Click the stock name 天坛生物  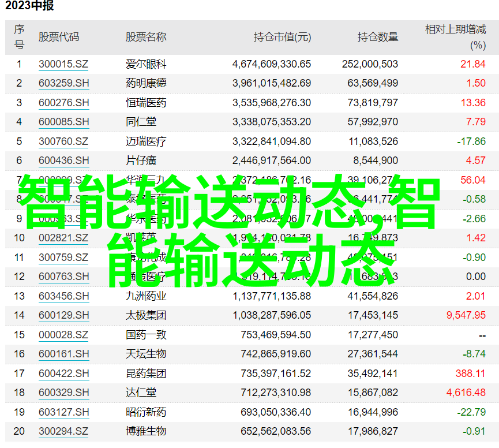pyautogui.click(x=146, y=354)
